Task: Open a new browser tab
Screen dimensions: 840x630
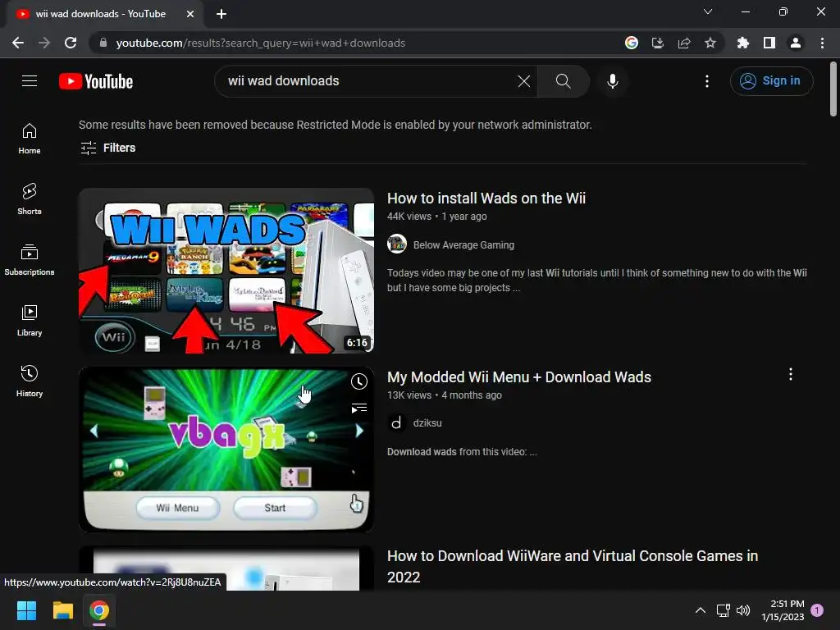Action: 221,14
